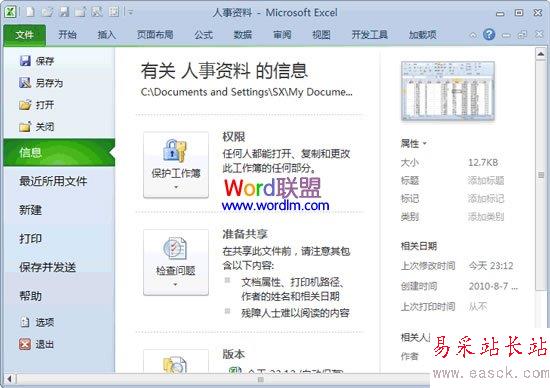Click the New document icon in the quick access toolbar
Image resolution: width=550 pixels, height=388 pixels.
click(30, 12)
